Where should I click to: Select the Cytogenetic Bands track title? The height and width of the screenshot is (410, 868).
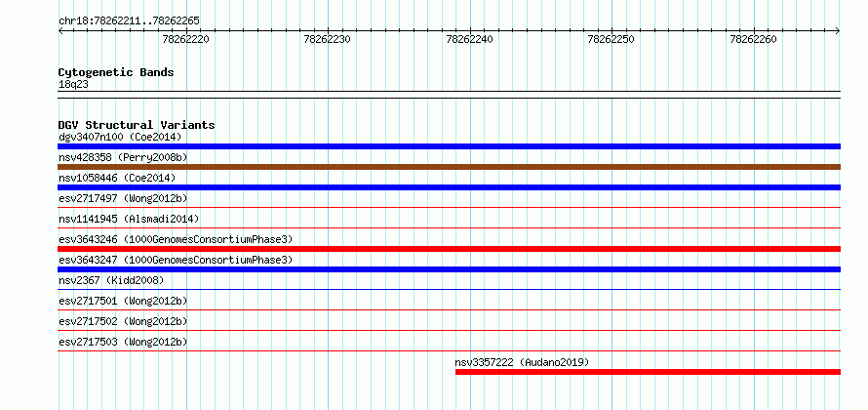pos(116,72)
